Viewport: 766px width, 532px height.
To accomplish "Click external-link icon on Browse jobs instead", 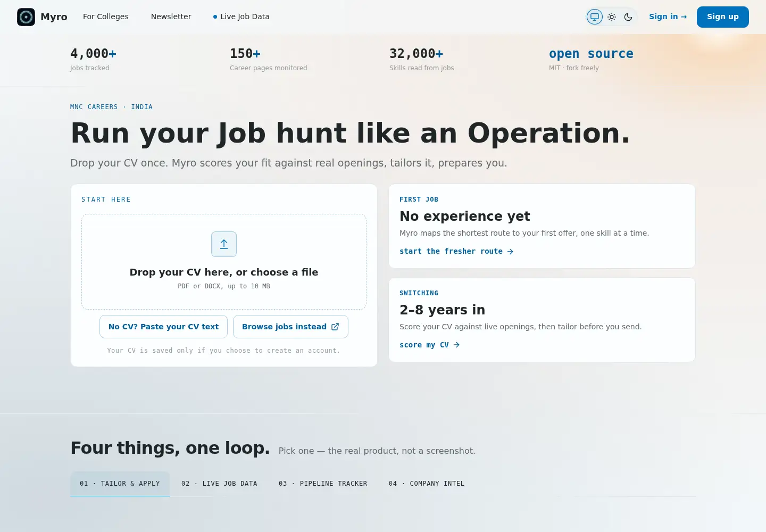I will click(x=335, y=327).
